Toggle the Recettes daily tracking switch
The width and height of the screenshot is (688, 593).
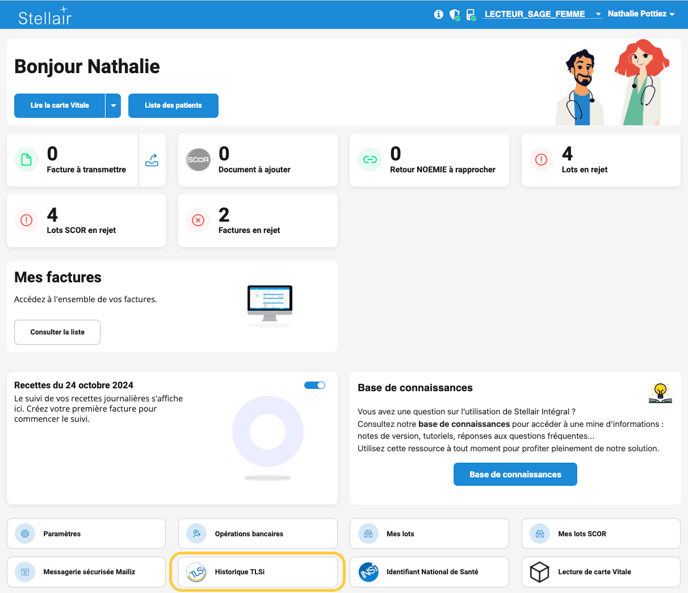[x=315, y=385]
